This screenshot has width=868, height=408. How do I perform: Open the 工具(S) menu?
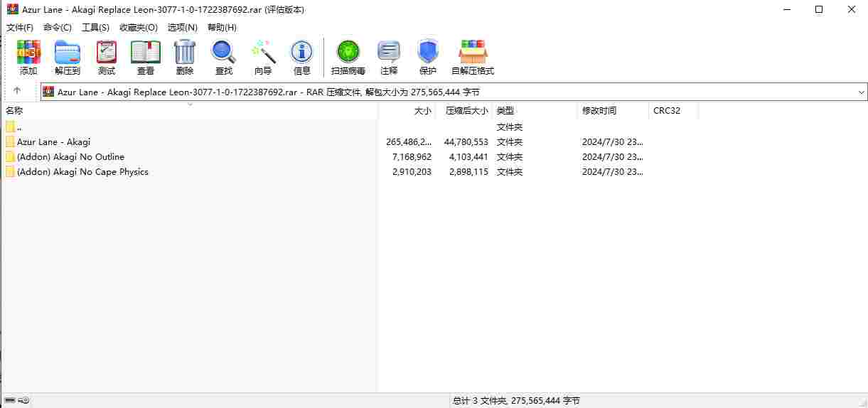95,27
